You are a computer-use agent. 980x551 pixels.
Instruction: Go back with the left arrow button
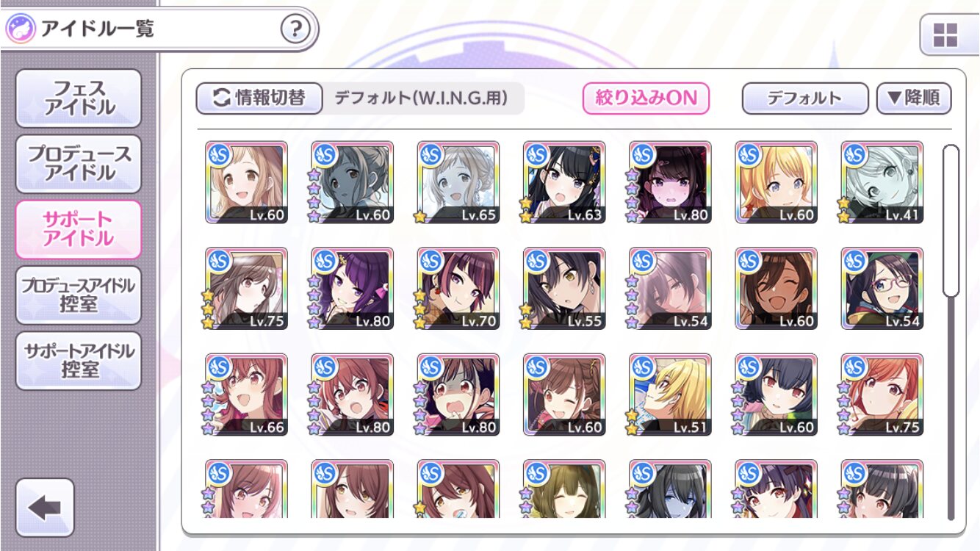pyautogui.click(x=45, y=508)
